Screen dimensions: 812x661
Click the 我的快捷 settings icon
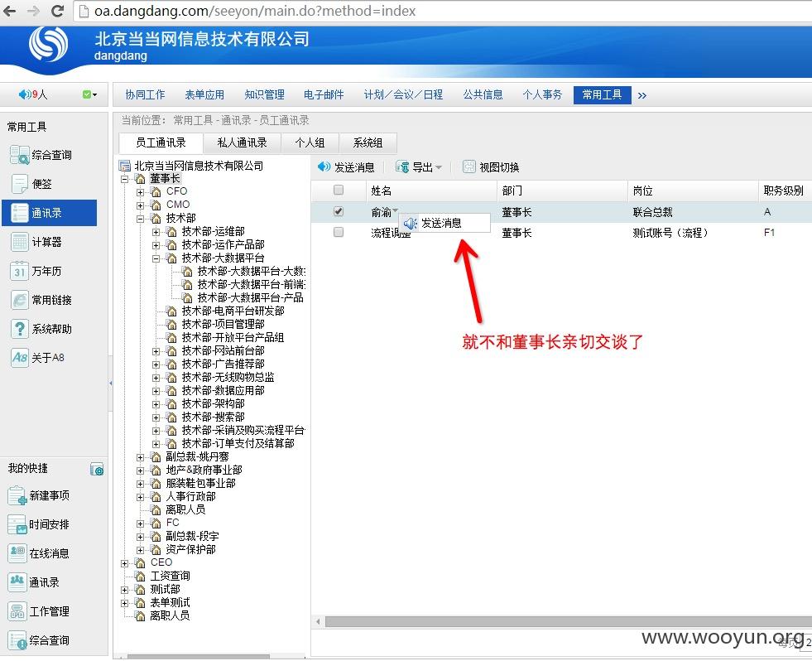[97, 469]
